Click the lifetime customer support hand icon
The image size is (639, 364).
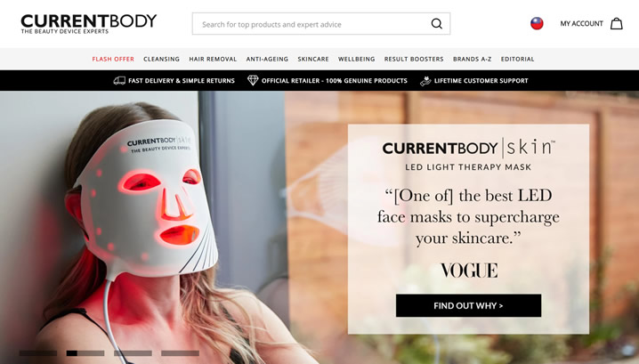(425, 81)
